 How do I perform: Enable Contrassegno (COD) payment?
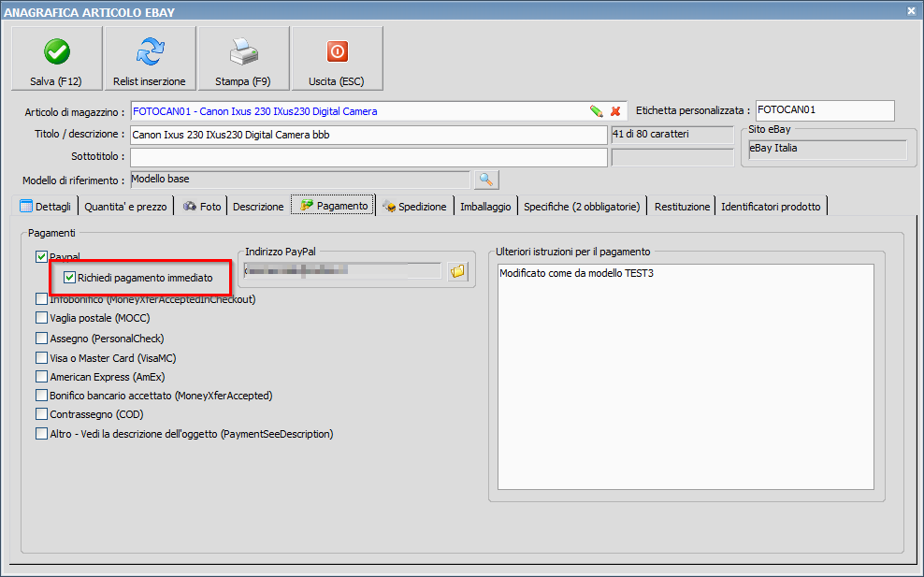[41, 414]
